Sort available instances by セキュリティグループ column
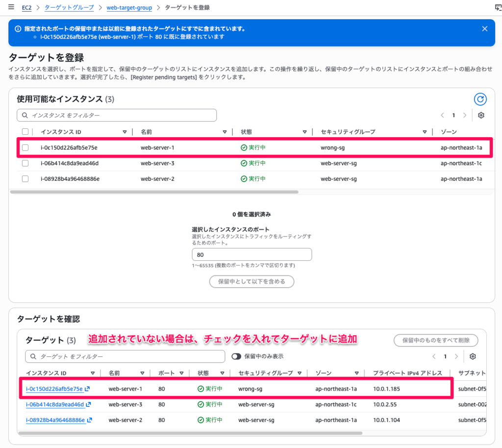The image size is (502, 448). (x=425, y=132)
